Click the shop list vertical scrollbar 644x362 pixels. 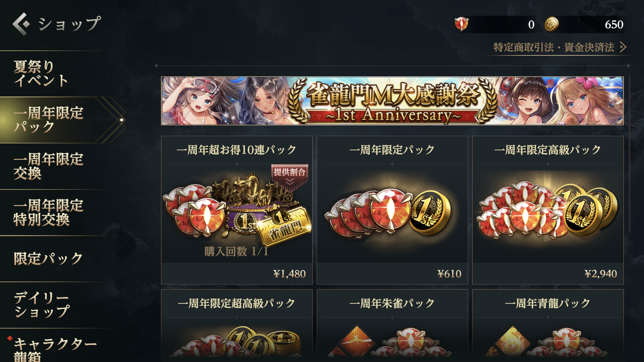pyautogui.click(x=630, y=153)
